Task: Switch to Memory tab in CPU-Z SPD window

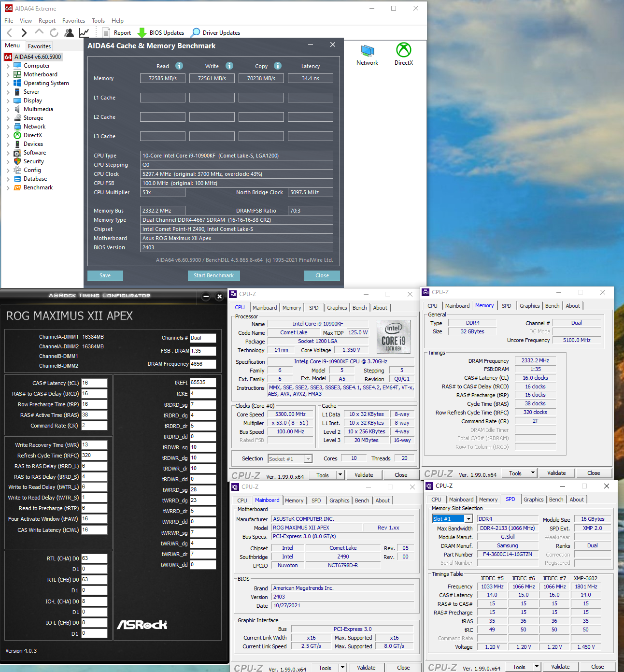Action: pos(488,500)
